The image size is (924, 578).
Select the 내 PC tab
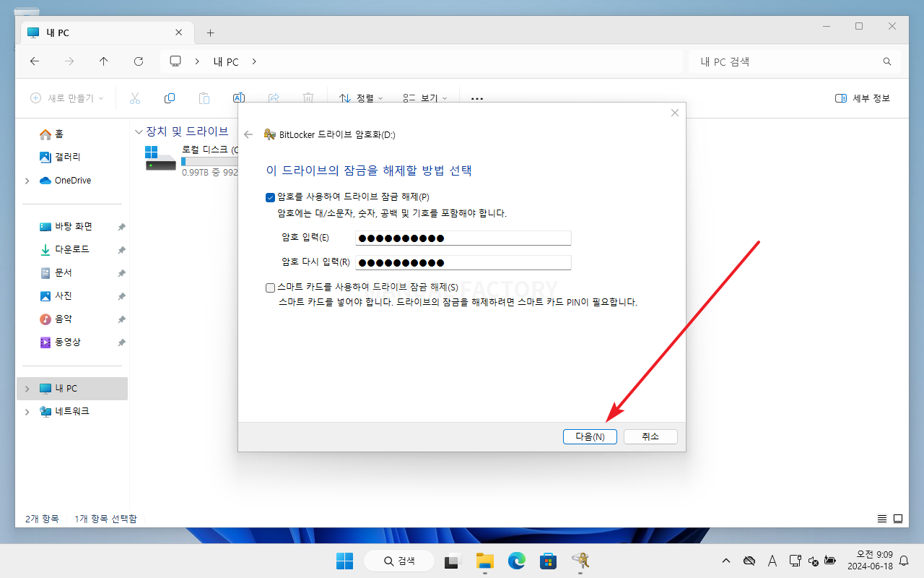tap(106, 33)
